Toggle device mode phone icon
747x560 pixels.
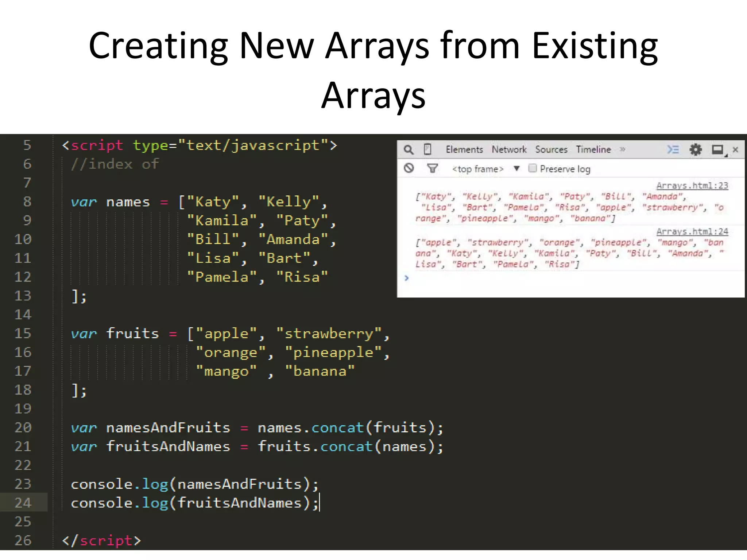[427, 149]
